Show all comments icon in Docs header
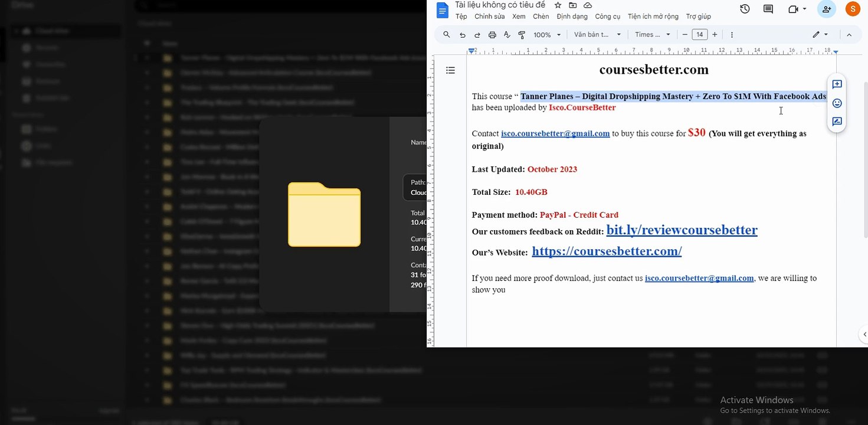This screenshot has height=425, width=868. coord(768,9)
